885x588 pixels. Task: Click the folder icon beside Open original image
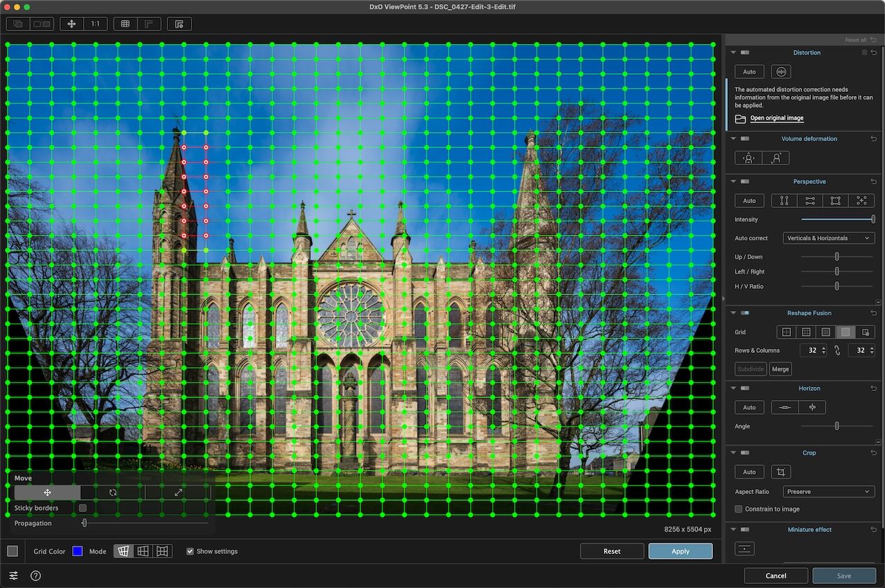pyautogui.click(x=740, y=118)
